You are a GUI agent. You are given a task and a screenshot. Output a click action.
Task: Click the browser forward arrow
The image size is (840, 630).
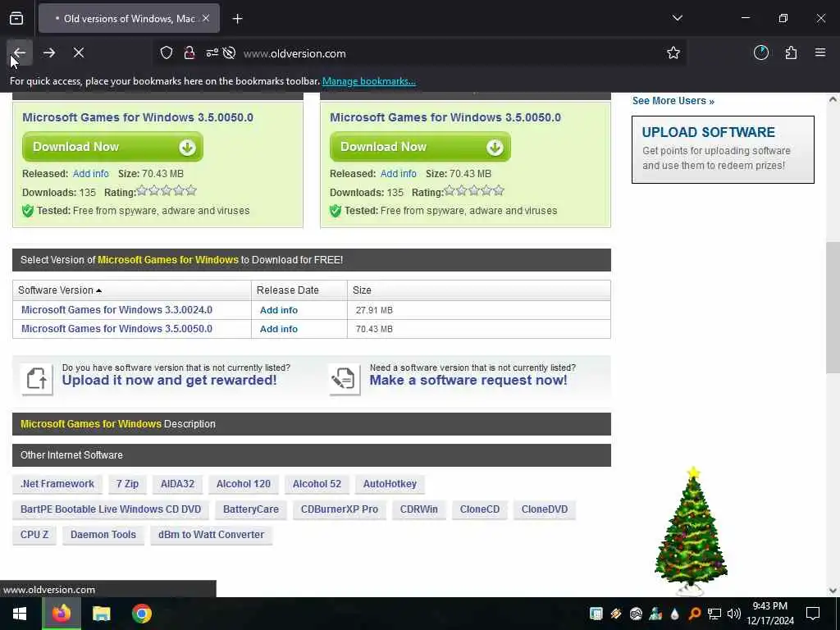(x=49, y=52)
